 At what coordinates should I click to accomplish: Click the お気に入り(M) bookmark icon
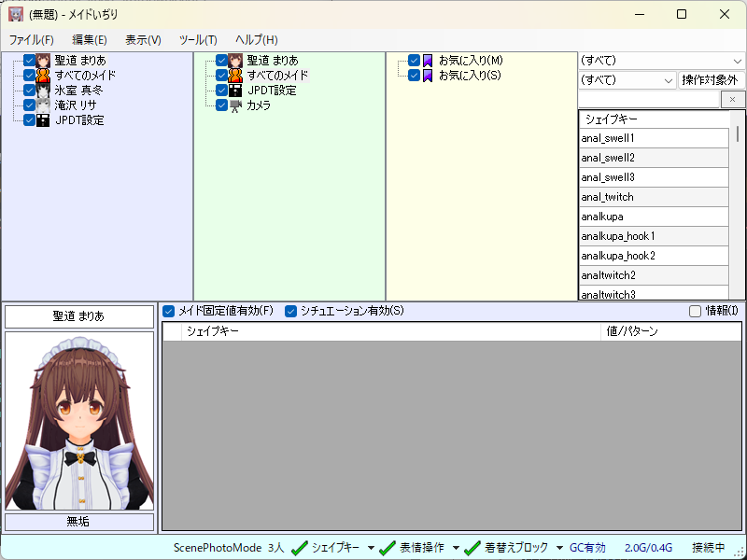(x=428, y=61)
